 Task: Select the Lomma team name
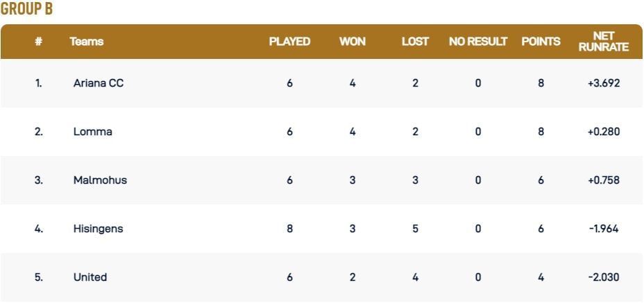coord(92,132)
